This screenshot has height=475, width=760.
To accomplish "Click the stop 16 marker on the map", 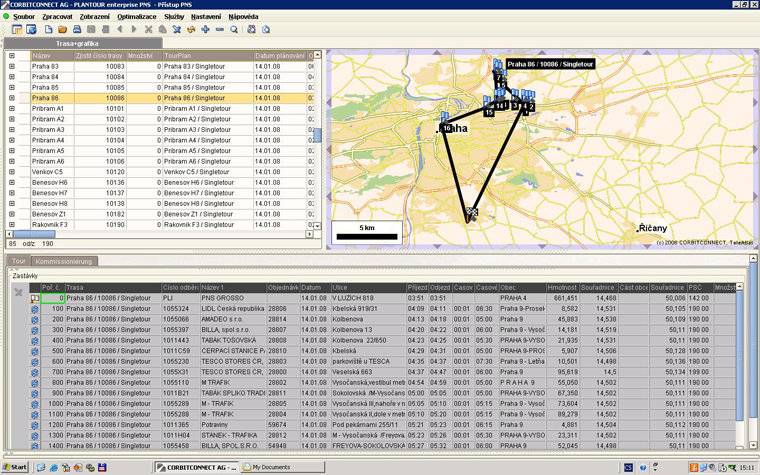I will point(446,128).
